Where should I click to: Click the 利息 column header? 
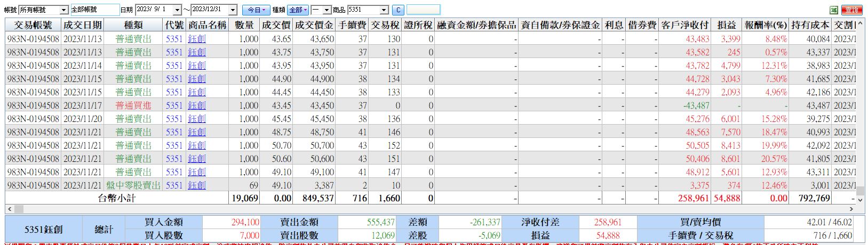[614, 25]
